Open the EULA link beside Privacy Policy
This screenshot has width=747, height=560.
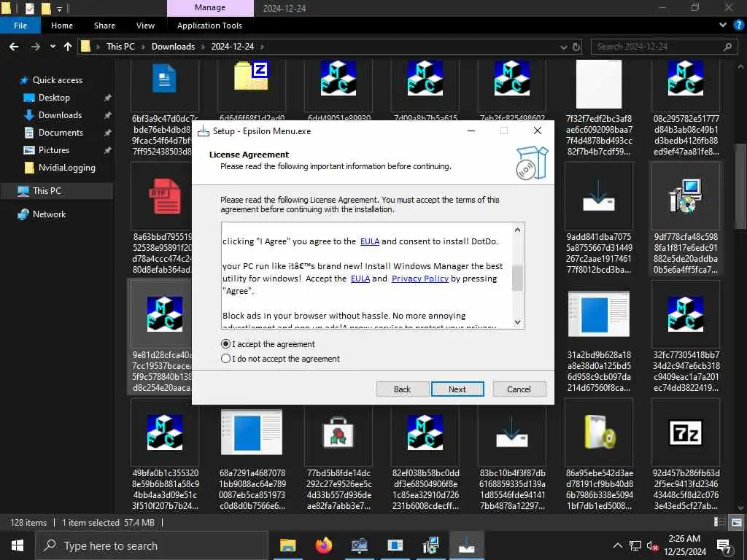pos(360,279)
